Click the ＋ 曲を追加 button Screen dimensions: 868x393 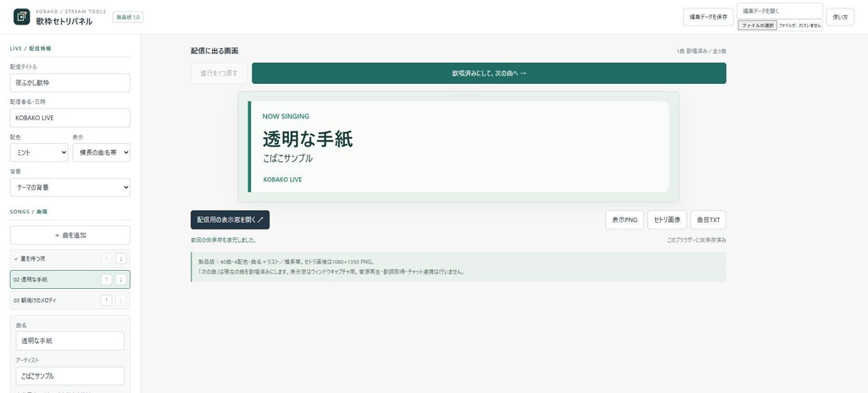coord(70,235)
